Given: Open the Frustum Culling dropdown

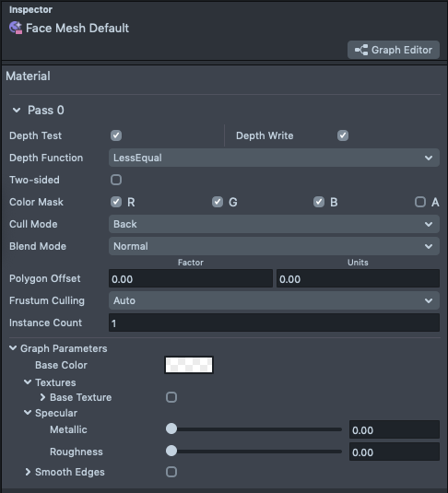Looking at the screenshot, I should click(x=274, y=300).
